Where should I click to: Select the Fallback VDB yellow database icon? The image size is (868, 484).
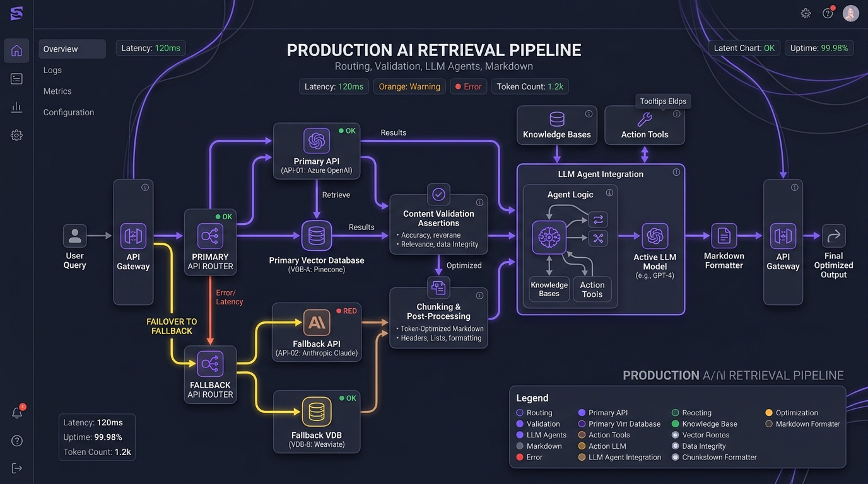317,412
